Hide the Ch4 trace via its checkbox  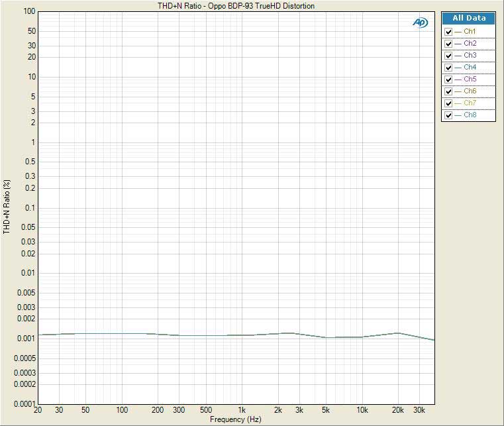tap(449, 68)
